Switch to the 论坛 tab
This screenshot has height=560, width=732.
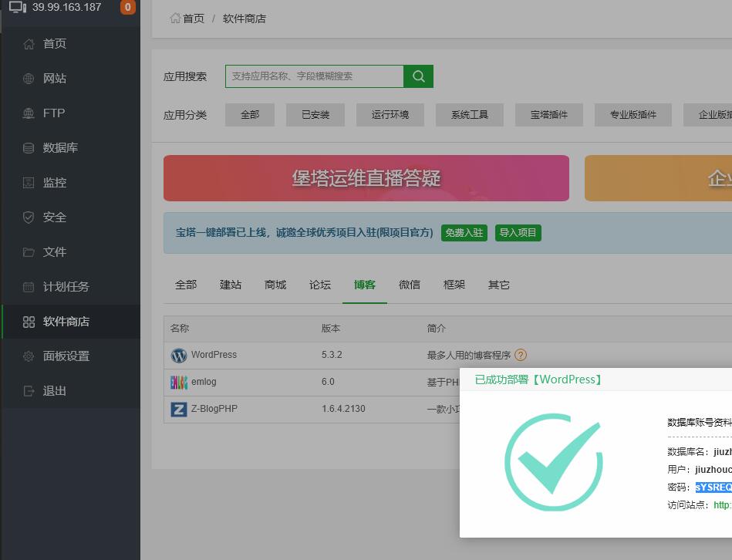point(320,285)
